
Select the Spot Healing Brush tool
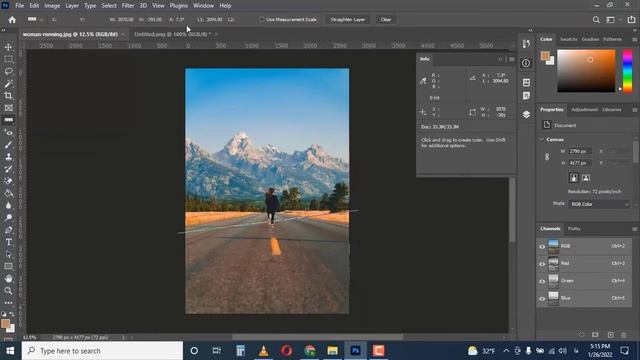click(x=8, y=132)
